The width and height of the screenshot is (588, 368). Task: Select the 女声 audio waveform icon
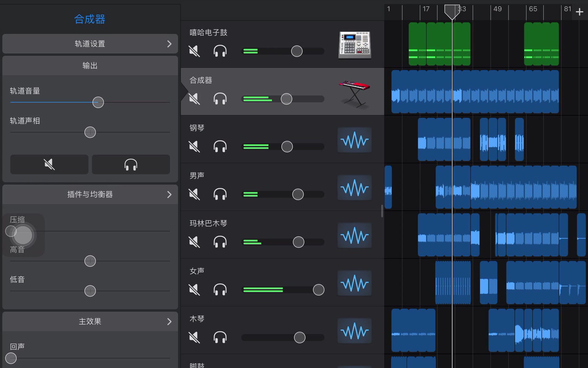coord(355,283)
